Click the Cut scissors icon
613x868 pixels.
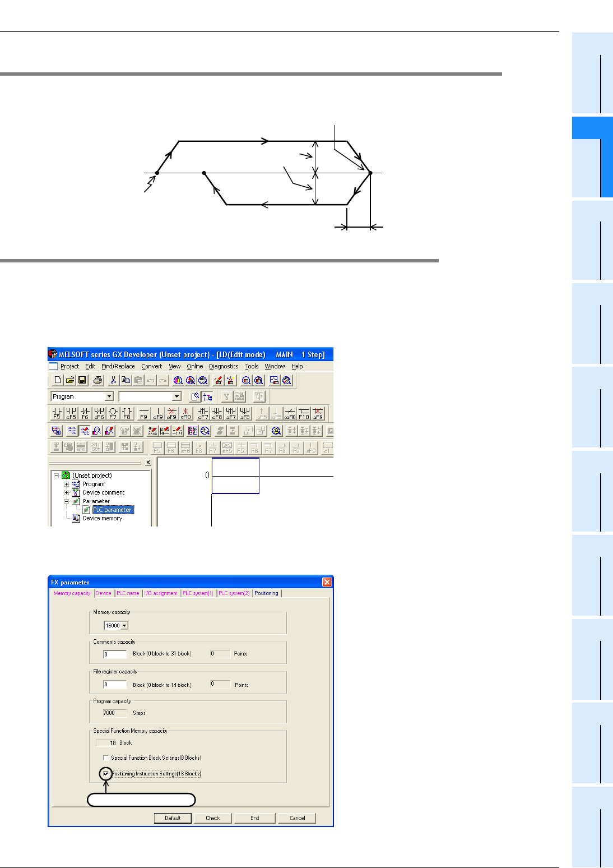(x=113, y=380)
